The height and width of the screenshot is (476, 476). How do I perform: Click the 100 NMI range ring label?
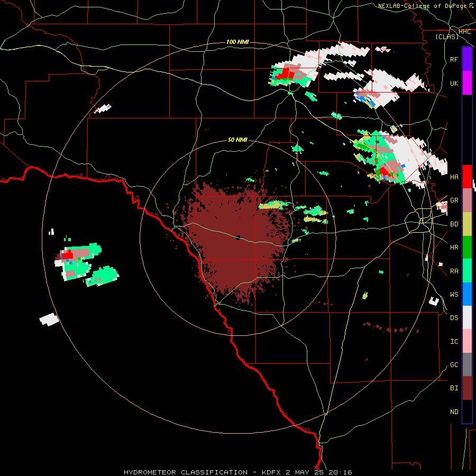(x=237, y=42)
